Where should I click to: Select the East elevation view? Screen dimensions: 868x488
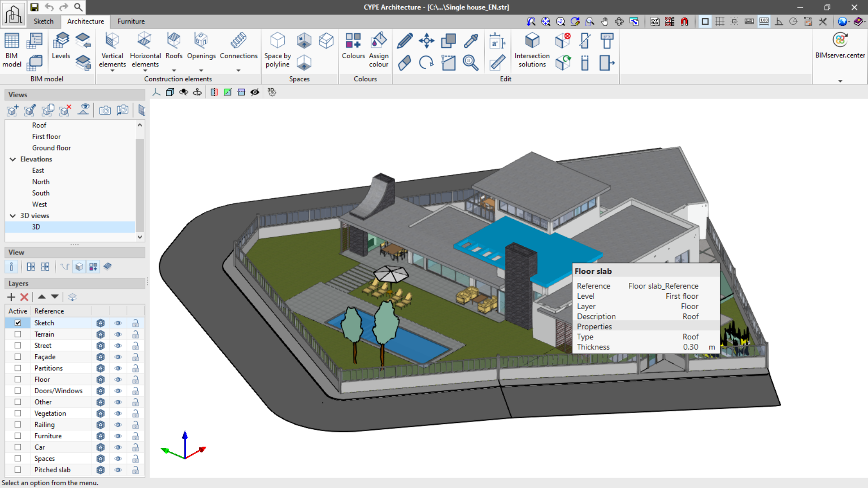coord(38,170)
